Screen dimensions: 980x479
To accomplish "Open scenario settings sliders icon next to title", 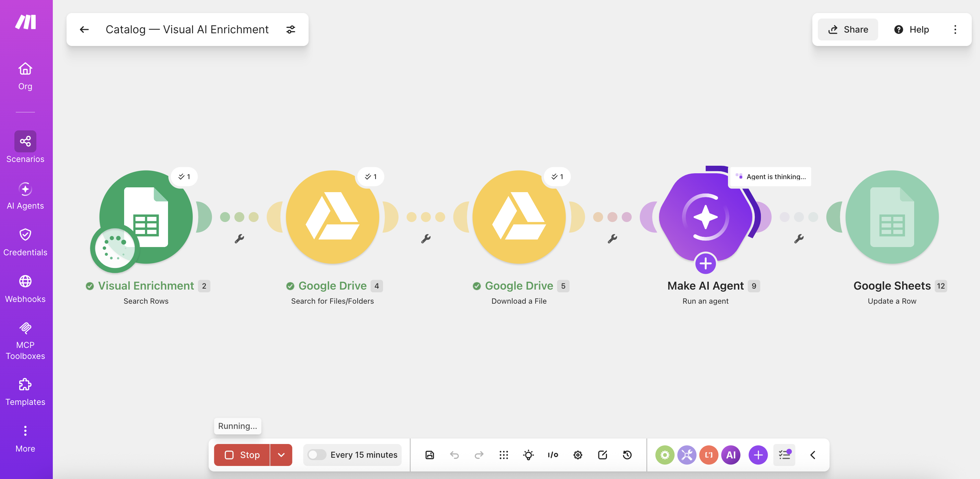I will click(291, 30).
